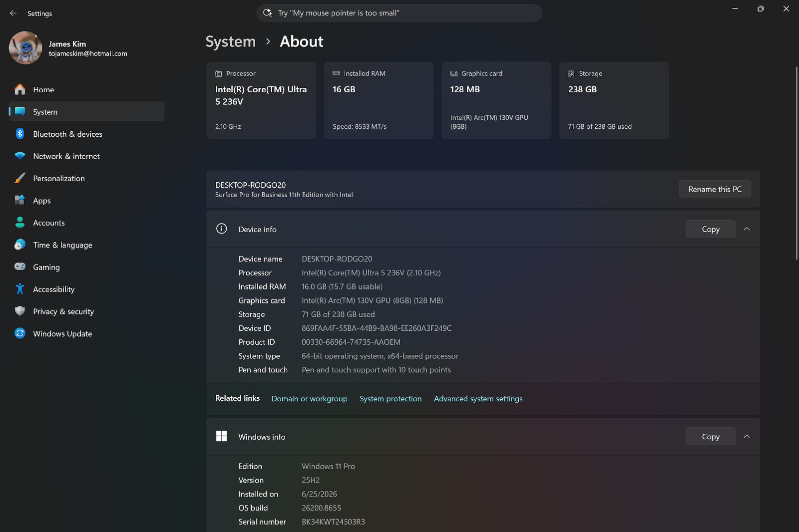The image size is (799, 532).
Task: Click the Home house icon
Action: tap(20, 89)
